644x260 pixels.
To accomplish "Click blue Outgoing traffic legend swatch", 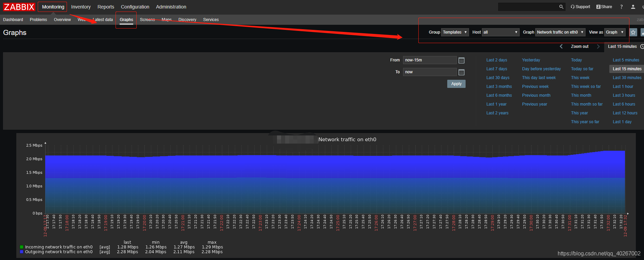I will click(21, 252).
